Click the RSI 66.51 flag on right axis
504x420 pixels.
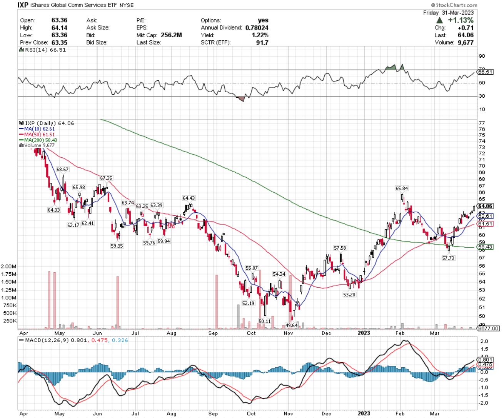[485, 72]
